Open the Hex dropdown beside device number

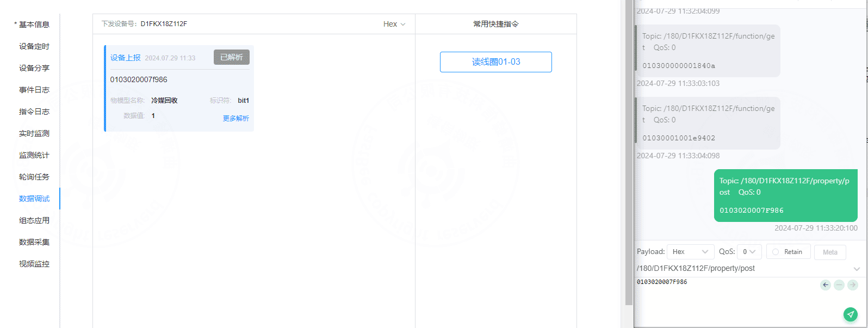pos(394,24)
